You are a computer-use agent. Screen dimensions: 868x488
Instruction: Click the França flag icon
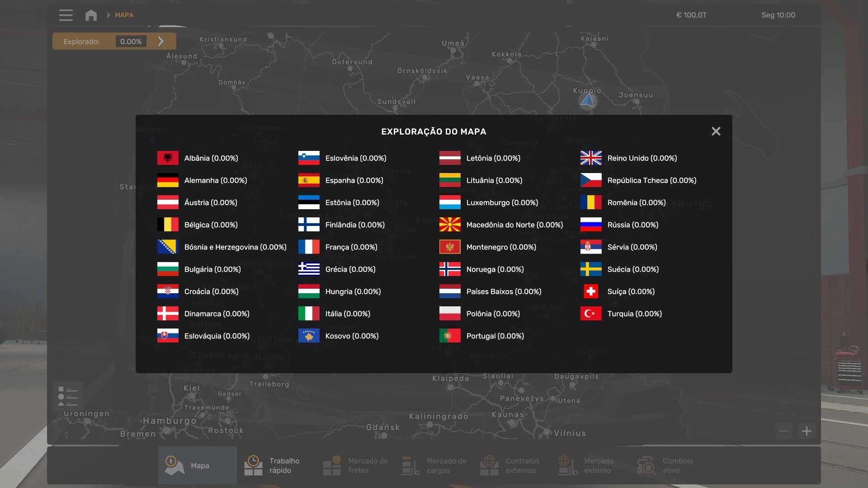309,247
